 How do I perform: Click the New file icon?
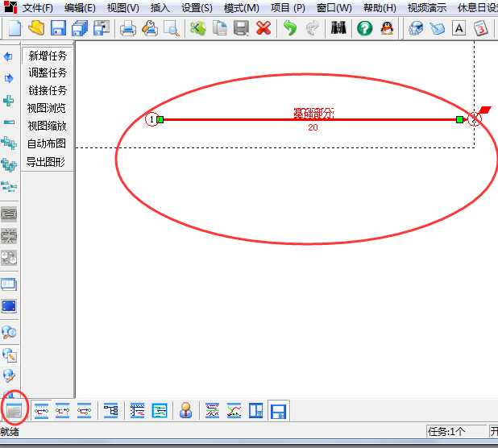[x=15, y=29]
